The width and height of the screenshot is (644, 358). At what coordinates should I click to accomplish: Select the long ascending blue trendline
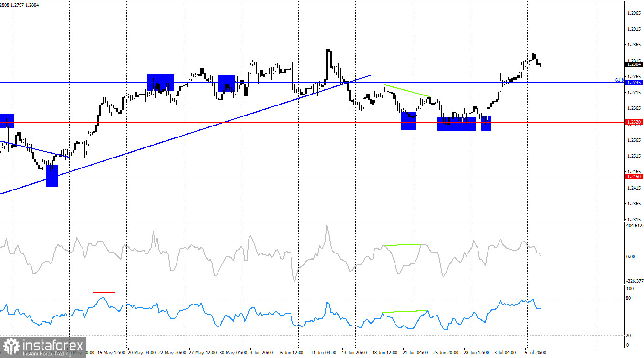pos(185,134)
